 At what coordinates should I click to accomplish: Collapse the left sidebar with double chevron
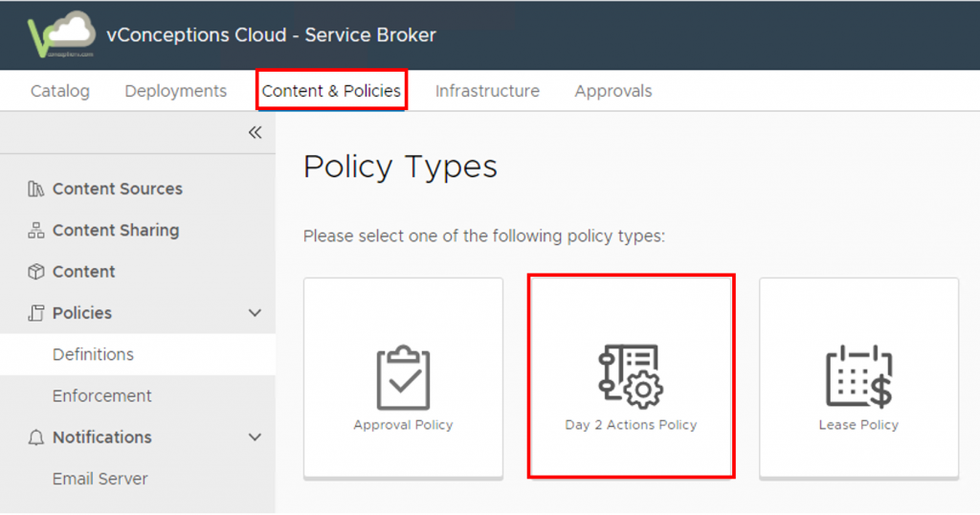pos(255,132)
